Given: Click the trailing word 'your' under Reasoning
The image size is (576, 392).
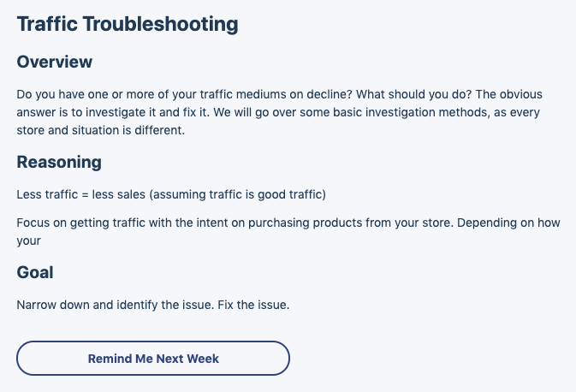Looking at the screenshot, I should [28, 241].
